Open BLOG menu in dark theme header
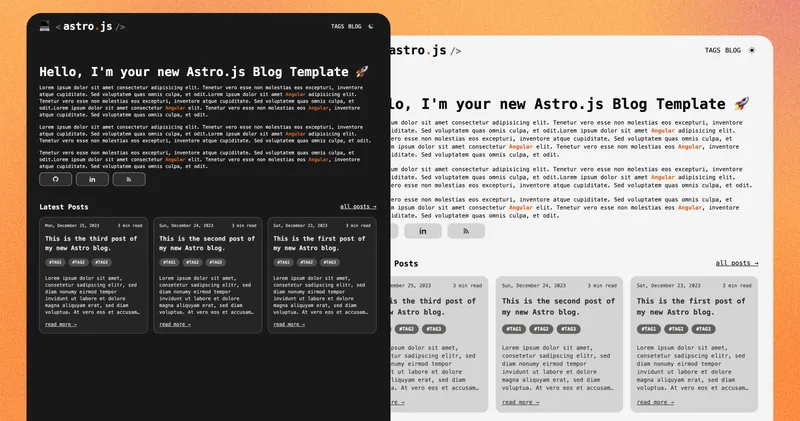Viewport: 800px width, 421px height. click(x=354, y=27)
